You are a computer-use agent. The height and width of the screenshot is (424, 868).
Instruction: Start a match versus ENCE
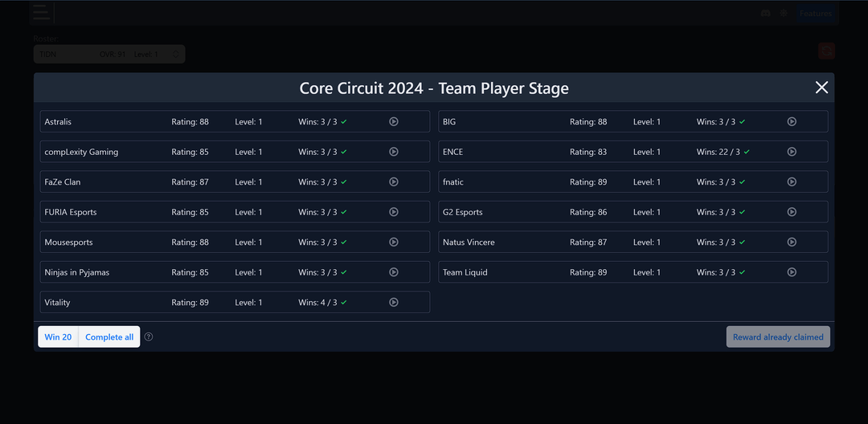[x=792, y=152]
